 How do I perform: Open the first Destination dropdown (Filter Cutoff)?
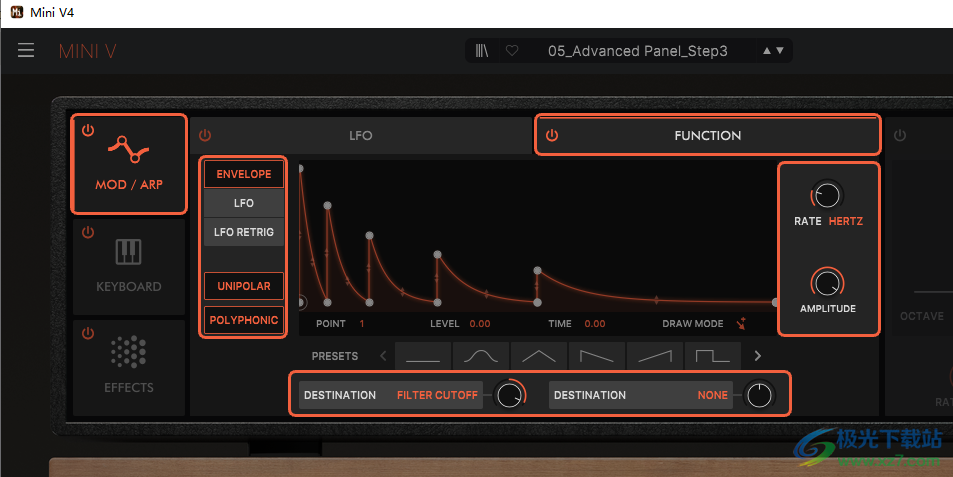point(391,395)
